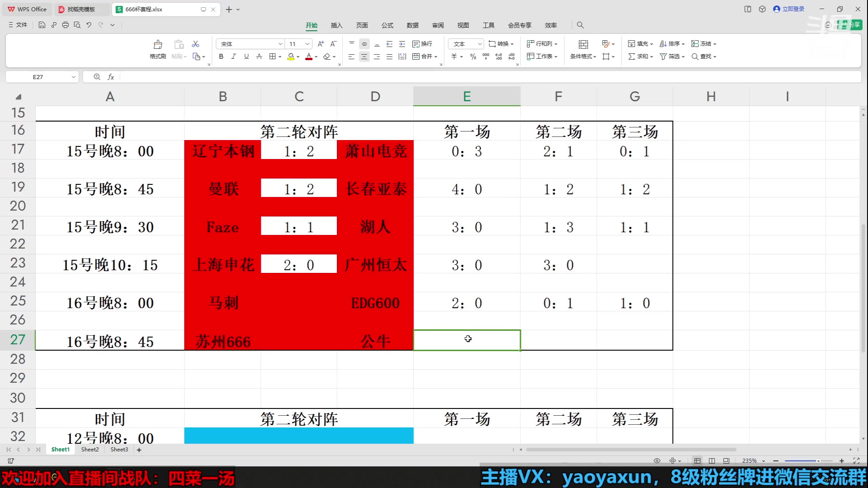This screenshot has width=868, height=488.
Task: Click the eraser clear-format icon
Action: point(327,56)
